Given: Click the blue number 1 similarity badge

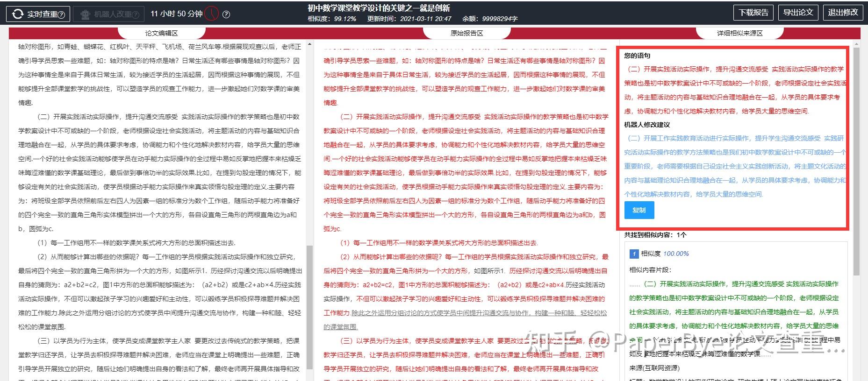Looking at the screenshot, I should [x=634, y=254].
